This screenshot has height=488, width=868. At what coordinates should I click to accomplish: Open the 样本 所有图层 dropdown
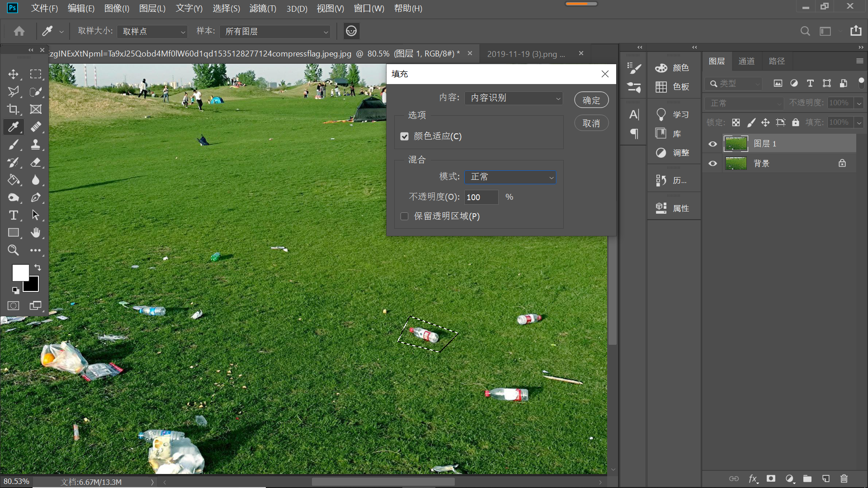pyautogui.click(x=275, y=32)
